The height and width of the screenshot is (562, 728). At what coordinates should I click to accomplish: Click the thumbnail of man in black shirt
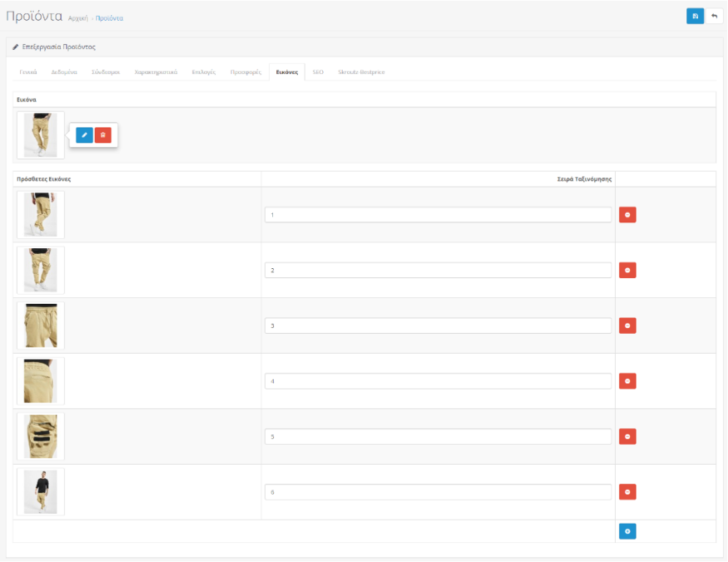[40, 492]
